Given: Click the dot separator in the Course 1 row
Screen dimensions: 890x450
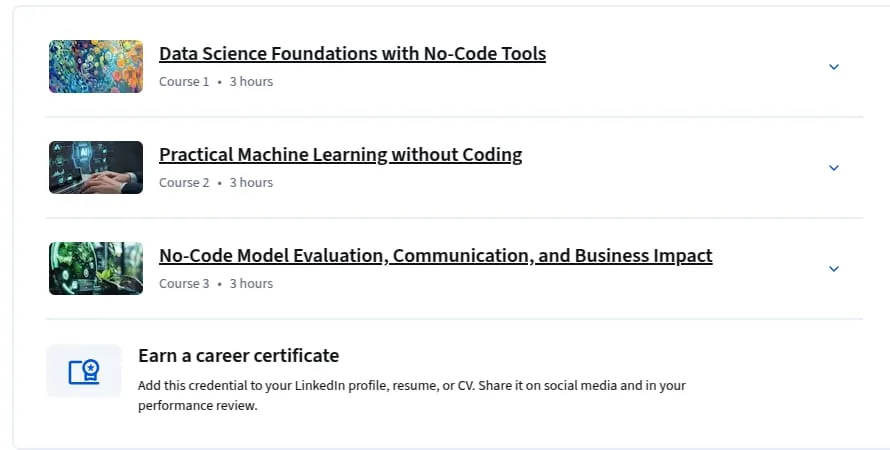Looking at the screenshot, I should [219, 82].
